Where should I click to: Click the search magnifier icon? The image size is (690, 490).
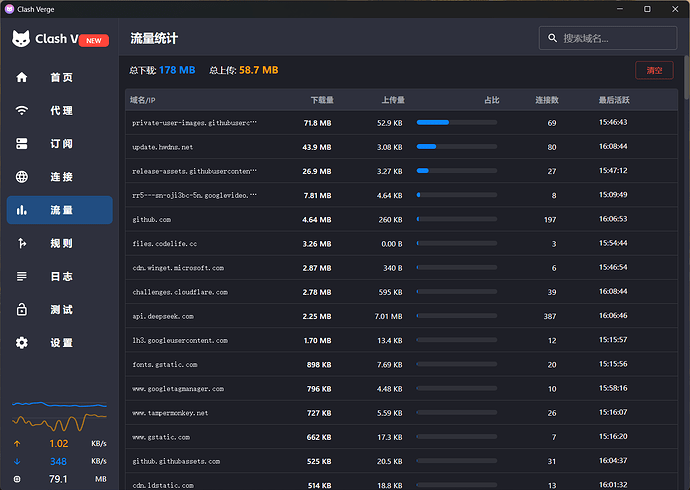[x=552, y=38]
